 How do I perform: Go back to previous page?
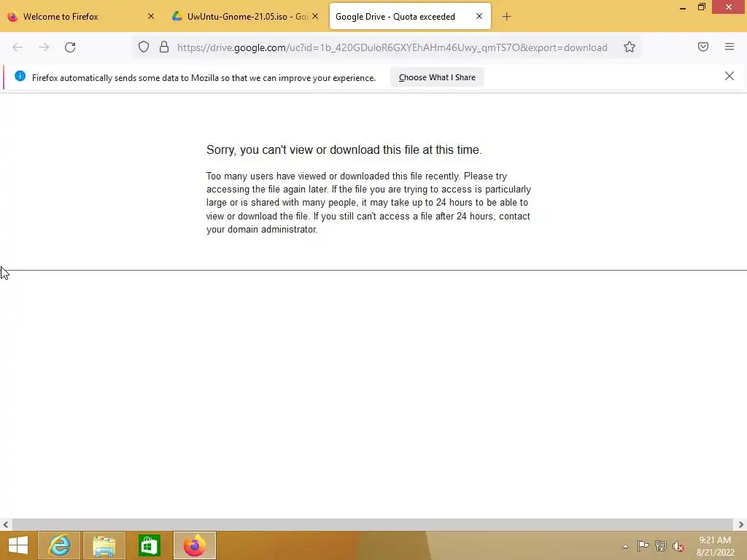pyautogui.click(x=18, y=47)
